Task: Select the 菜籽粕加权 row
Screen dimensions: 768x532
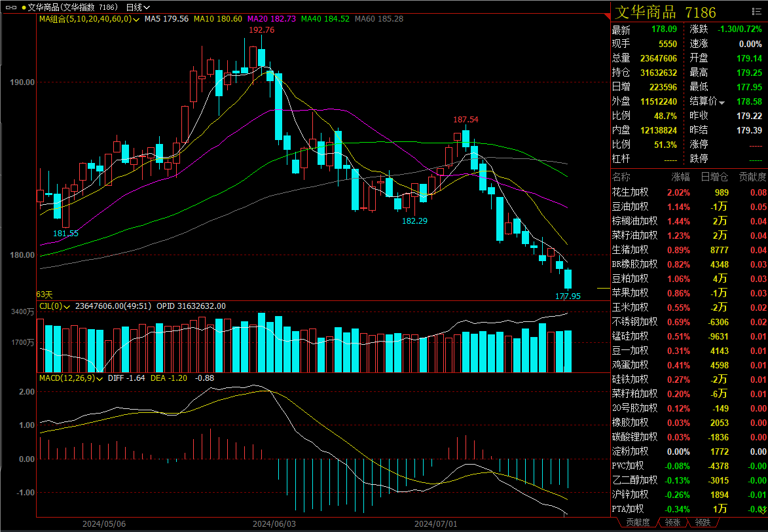Action: 689,394
